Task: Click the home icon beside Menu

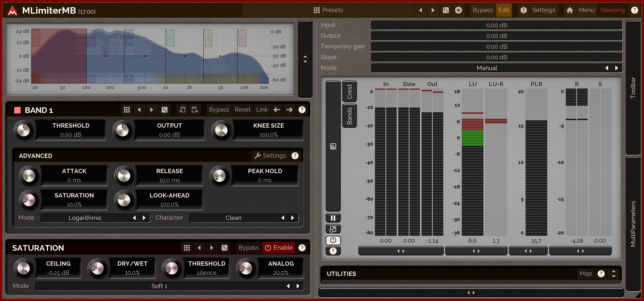Action: coord(570,10)
